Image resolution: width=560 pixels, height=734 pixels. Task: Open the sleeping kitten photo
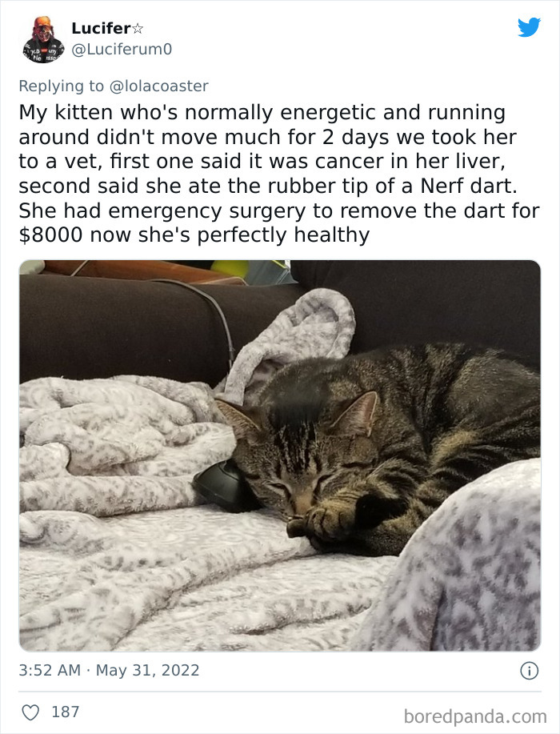280,455
